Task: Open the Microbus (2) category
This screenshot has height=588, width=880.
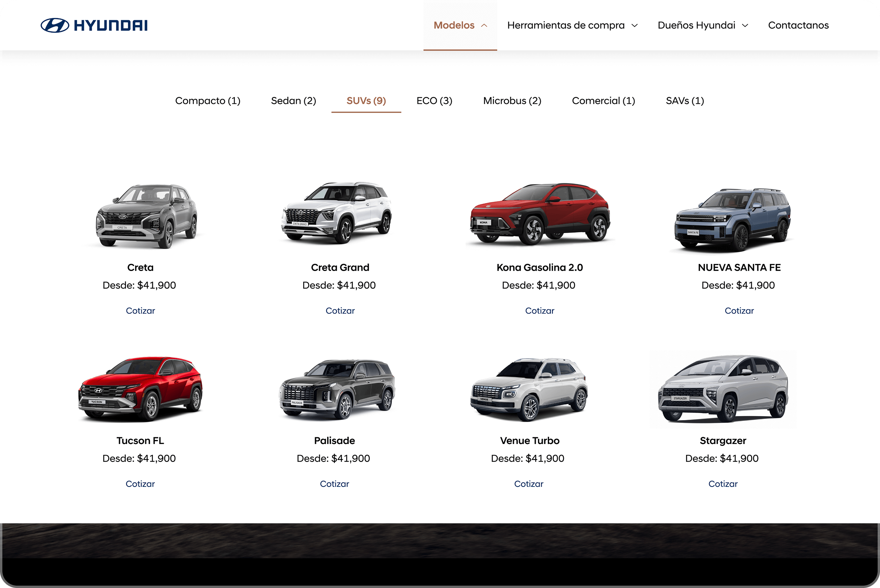Action: click(x=512, y=101)
